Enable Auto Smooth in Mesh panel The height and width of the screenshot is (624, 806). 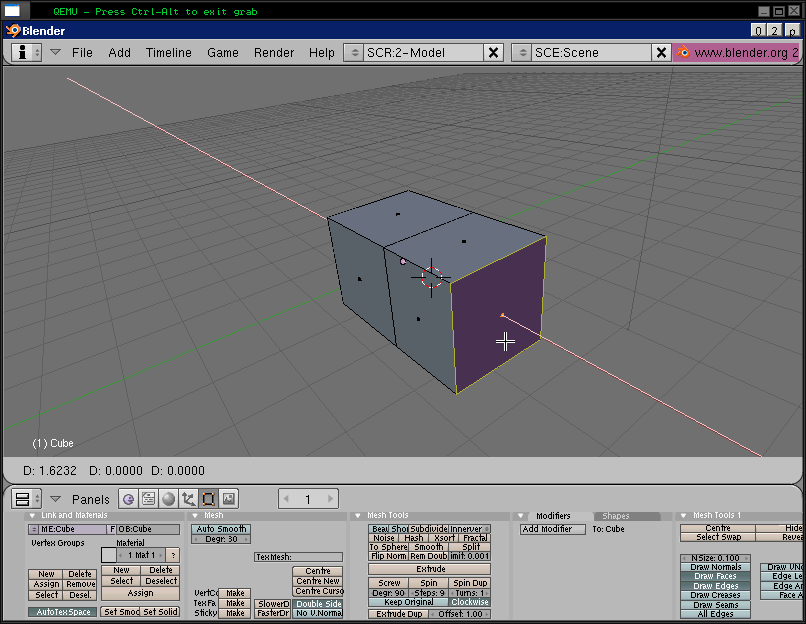click(x=221, y=529)
